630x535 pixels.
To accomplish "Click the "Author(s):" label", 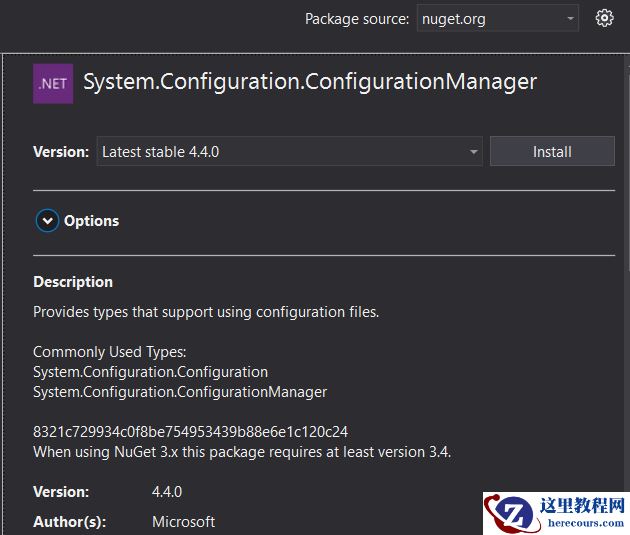I will pos(69,522).
